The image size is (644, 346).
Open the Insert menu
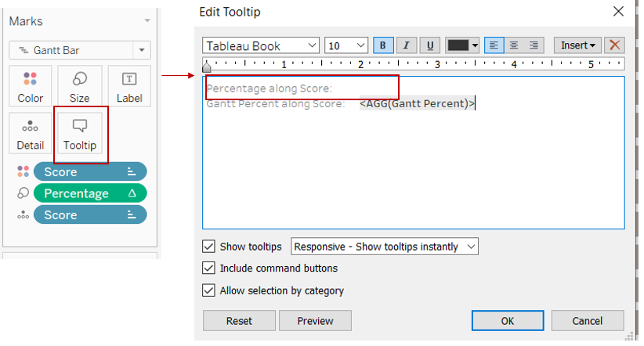coord(579,45)
